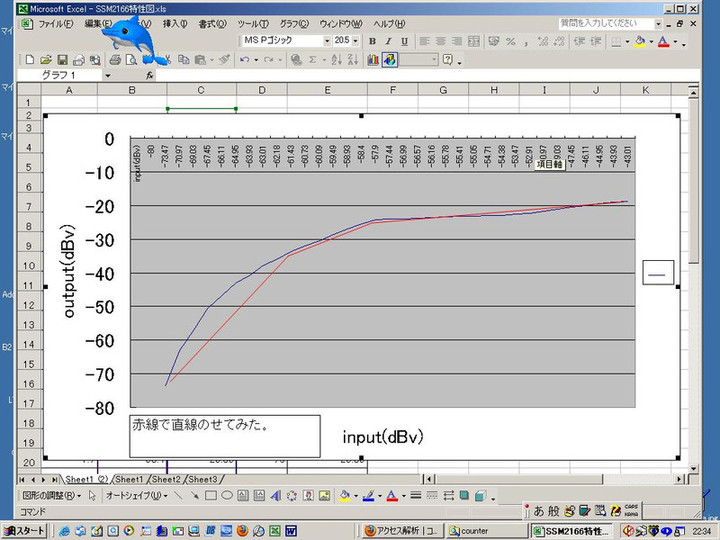Toggle Italic formatting
The width and height of the screenshot is (720, 540).
(388, 41)
